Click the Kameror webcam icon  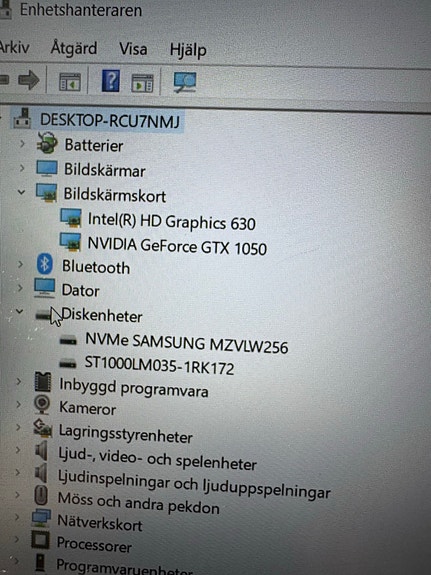click(x=42, y=404)
